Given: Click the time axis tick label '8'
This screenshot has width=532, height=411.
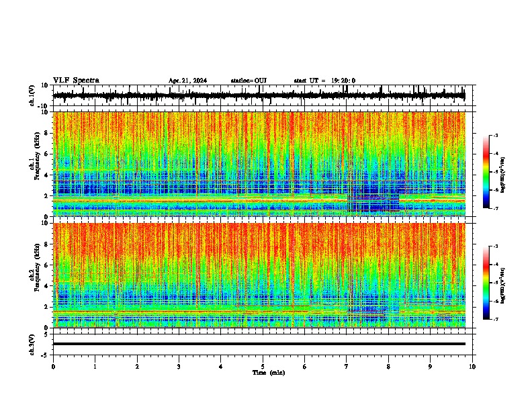Looking at the screenshot, I should point(388,367).
